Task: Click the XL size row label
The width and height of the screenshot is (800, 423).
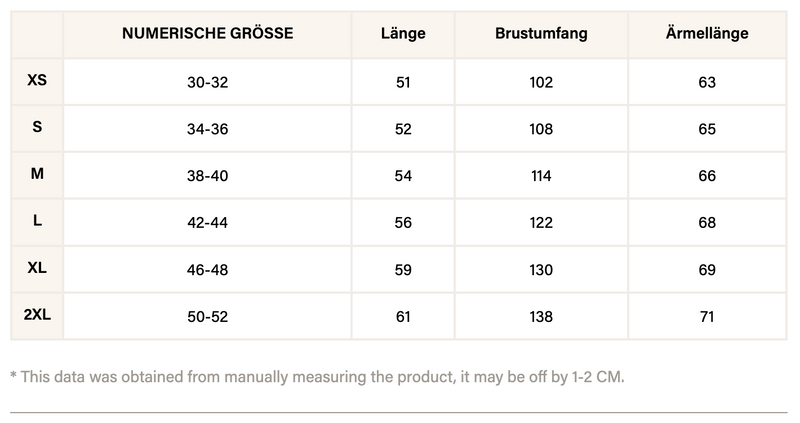Action: pos(37,268)
